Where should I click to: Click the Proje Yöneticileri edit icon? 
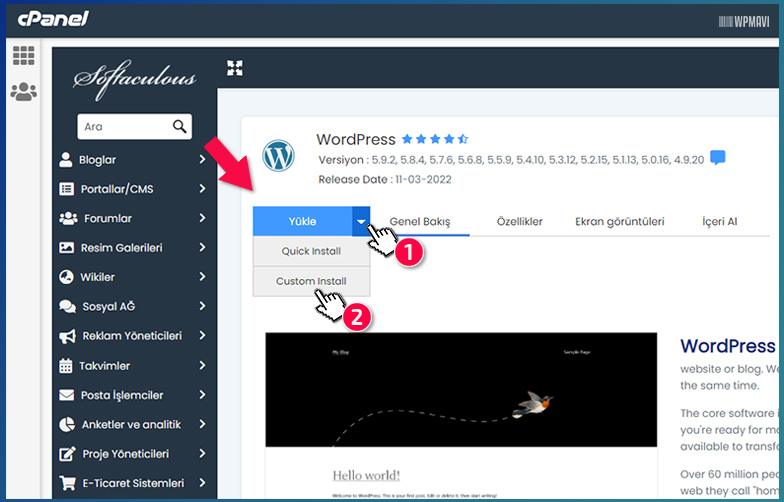[68, 454]
